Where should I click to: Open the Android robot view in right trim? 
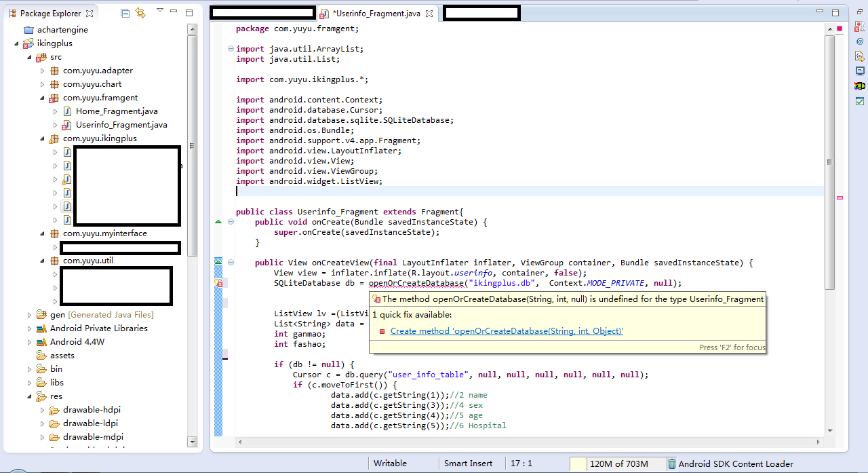point(860,86)
